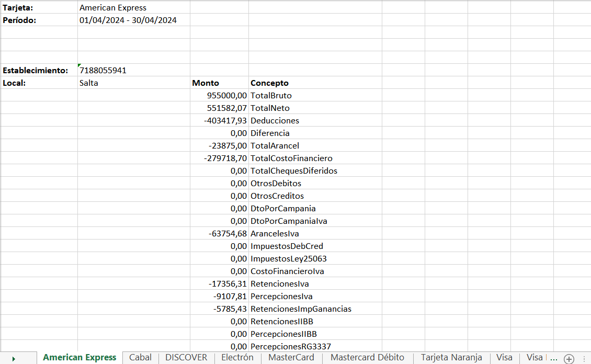Click amount -23875,00
Image resolution: width=591 pixels, height=364 pixels.
(219, 145)
